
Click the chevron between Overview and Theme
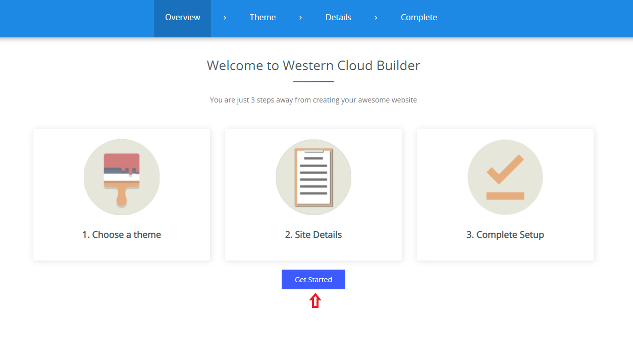225,18
